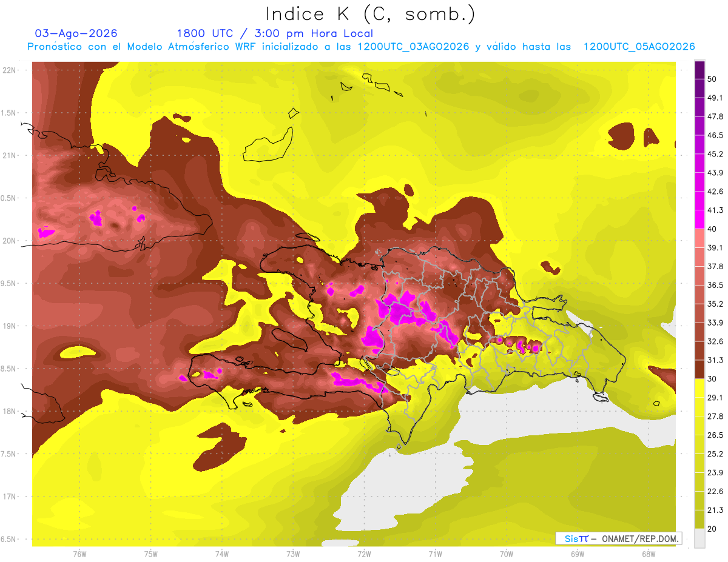Click the colorbar value '36.5'
The image size is (728, 562).
715,285
